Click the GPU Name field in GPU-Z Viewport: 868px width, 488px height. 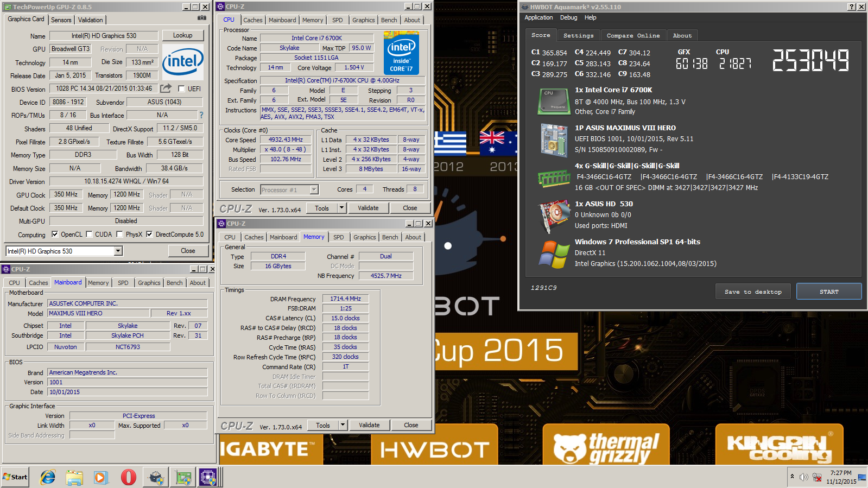[104, 36]
